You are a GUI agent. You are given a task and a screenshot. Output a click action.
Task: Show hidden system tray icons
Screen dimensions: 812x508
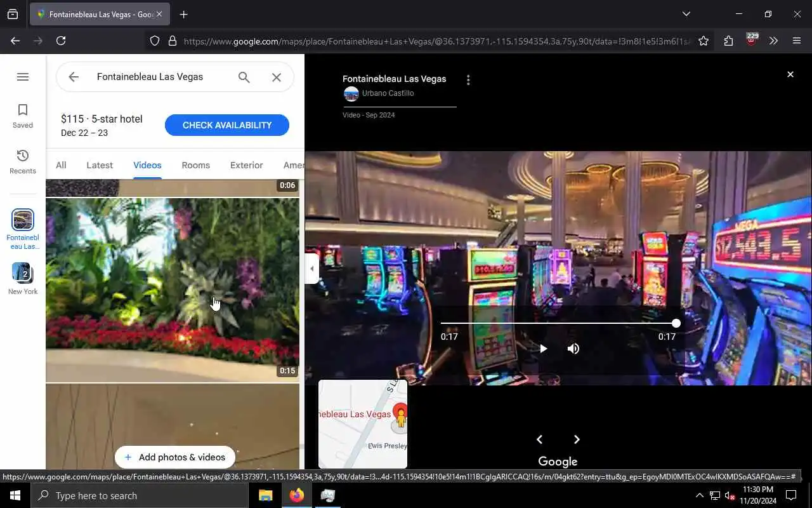tap(699, 496)
